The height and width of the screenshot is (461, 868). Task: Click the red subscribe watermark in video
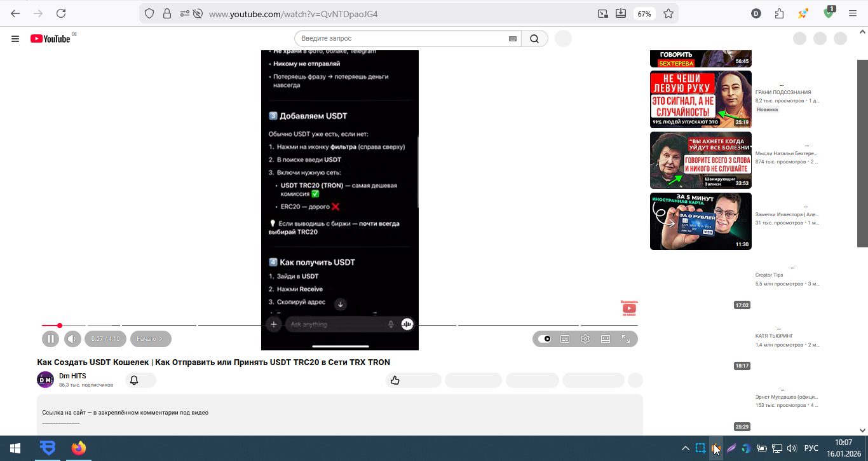[629, 308]
